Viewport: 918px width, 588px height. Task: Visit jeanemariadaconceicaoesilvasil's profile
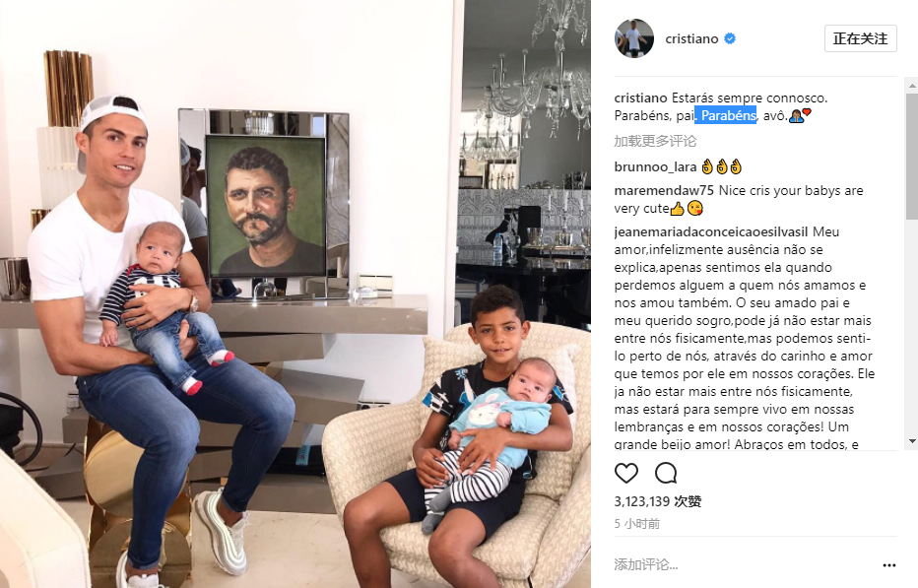click(x=711, y=231)
